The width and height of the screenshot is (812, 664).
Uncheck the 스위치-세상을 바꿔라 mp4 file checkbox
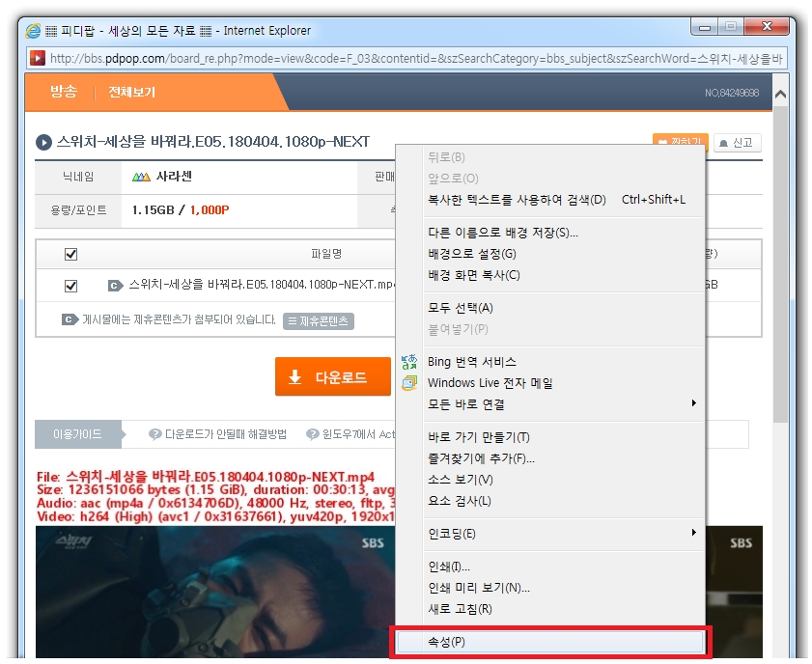point(70,286)
